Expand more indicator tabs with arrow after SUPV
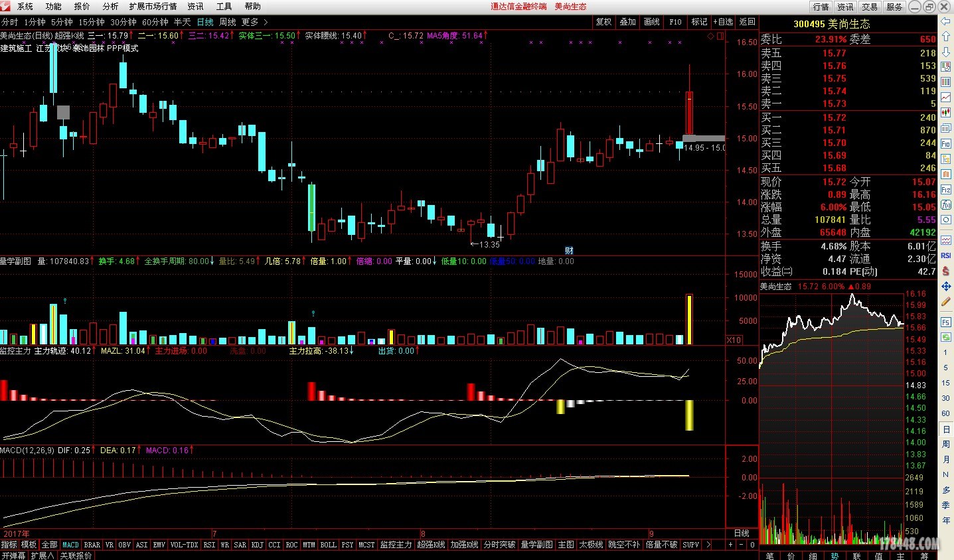 pos(708,545)
